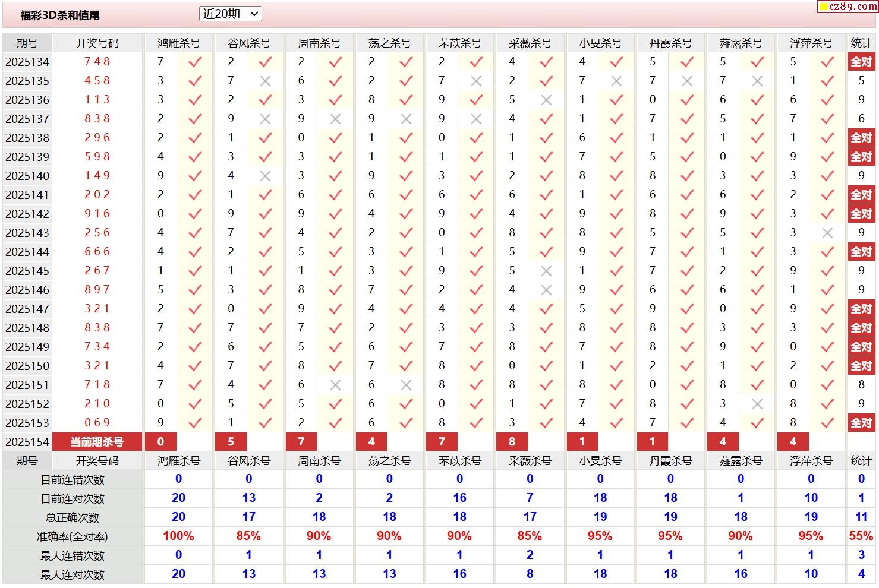The height and width of the screenshot is (588, 879).
Task: Click top header 蕹露杀号
Action: click(741, 43)
